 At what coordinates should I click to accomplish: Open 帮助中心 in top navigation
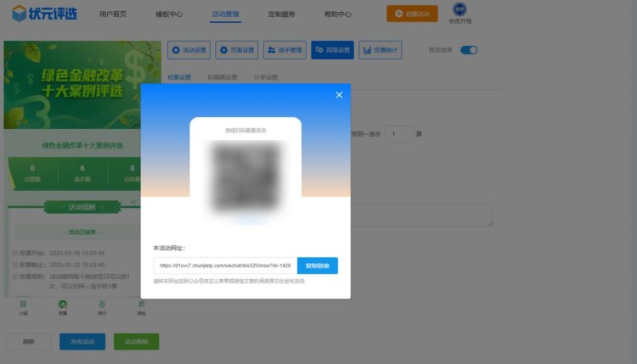(x=338, y=14)
